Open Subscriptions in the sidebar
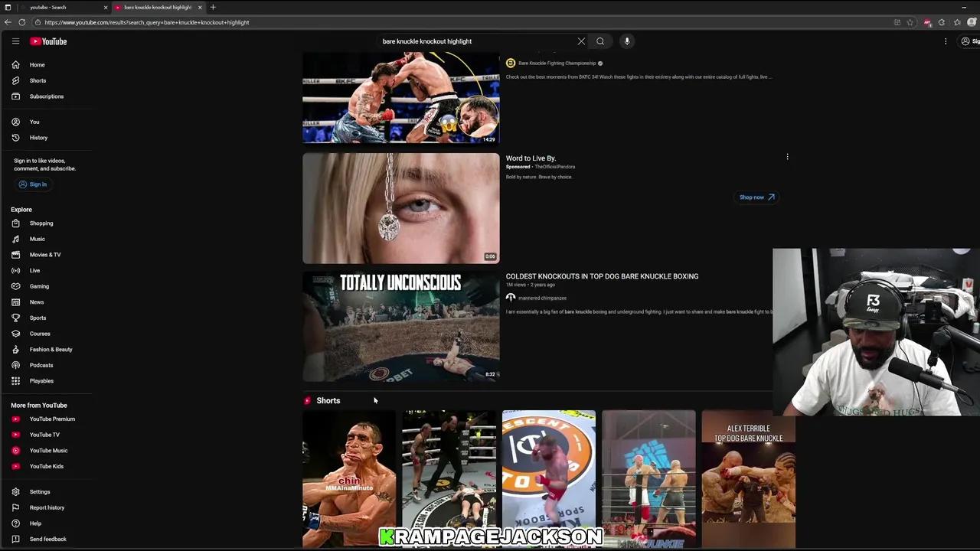The image size is (980, 551). click(x=46, y=96)
